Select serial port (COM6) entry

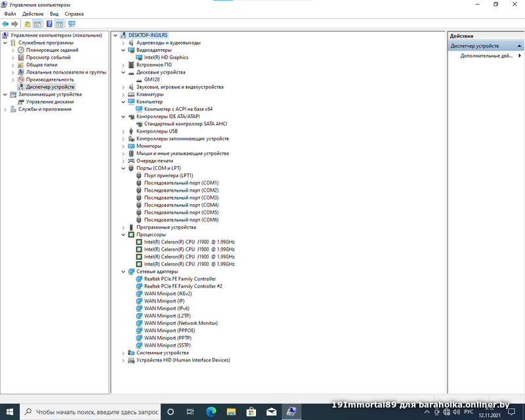click(x=181, y=220)
